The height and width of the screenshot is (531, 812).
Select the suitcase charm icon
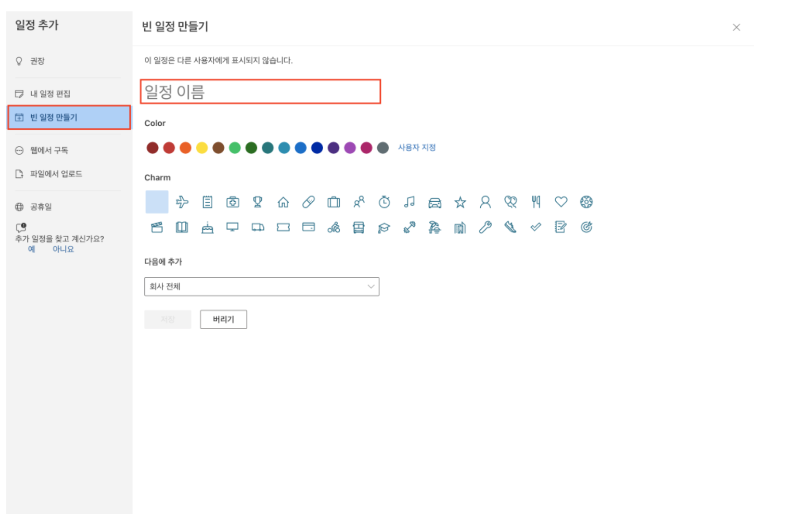[x=334, y=202]
